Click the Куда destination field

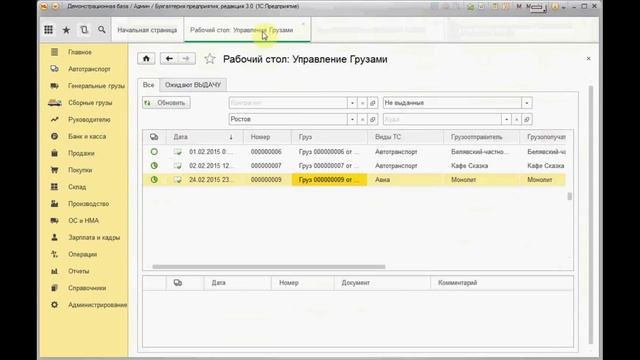pos(442,119)
